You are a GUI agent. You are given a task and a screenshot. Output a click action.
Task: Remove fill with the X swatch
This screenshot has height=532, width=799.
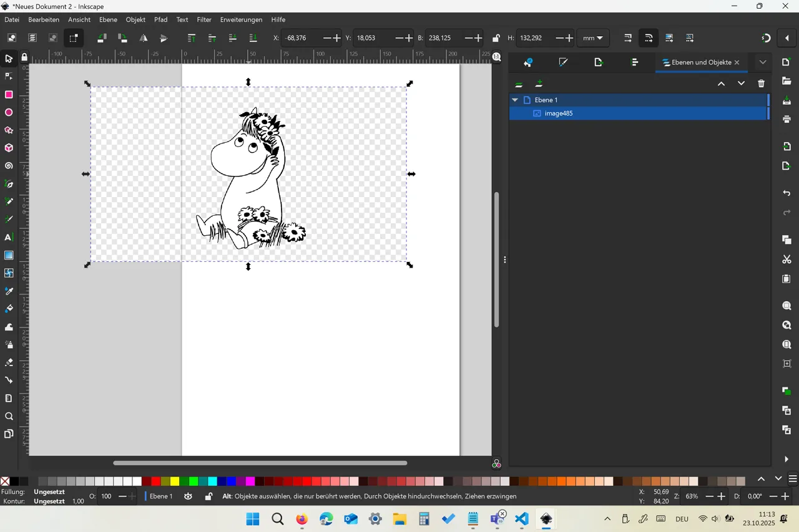[5, 481]
